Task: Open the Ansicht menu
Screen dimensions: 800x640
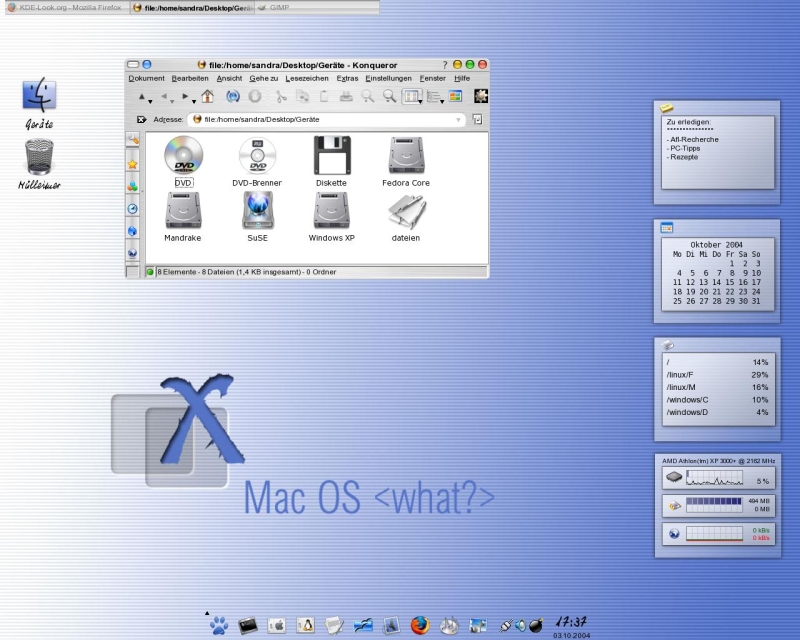Action: tap(229, 78)
